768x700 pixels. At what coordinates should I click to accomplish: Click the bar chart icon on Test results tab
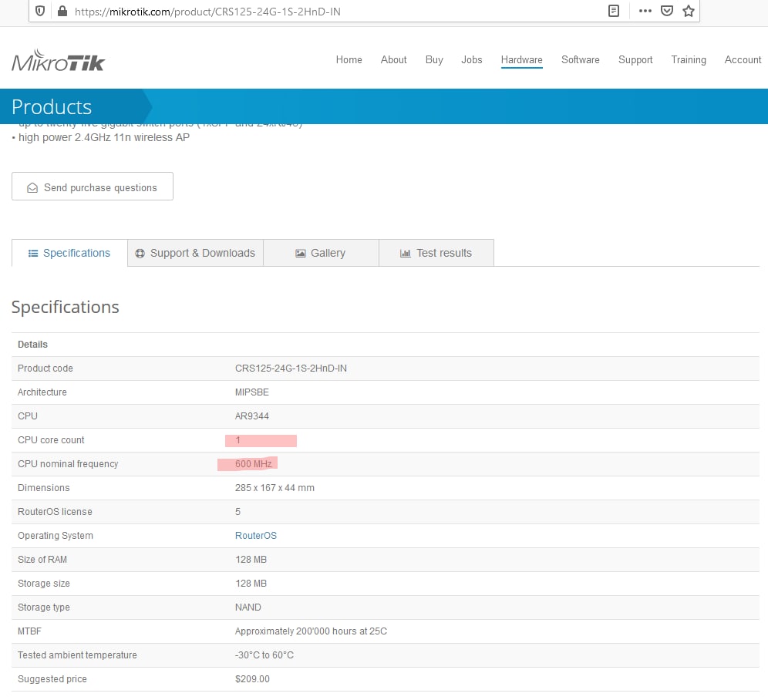coord(405,254)
